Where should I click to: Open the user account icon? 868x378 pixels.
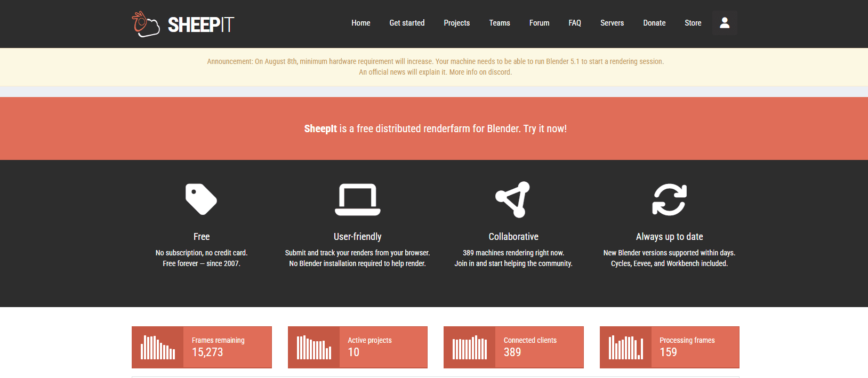(x=725, y=23)
